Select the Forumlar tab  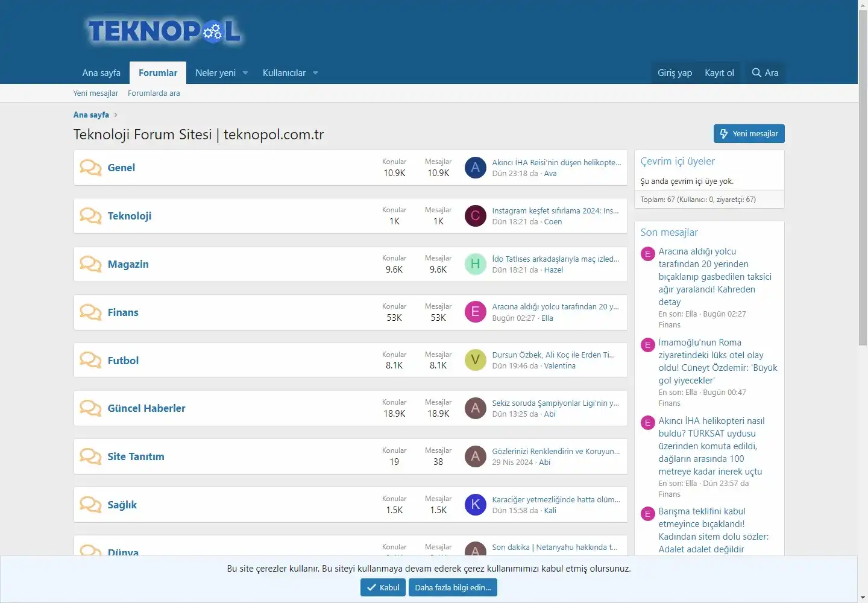[158, 73]
